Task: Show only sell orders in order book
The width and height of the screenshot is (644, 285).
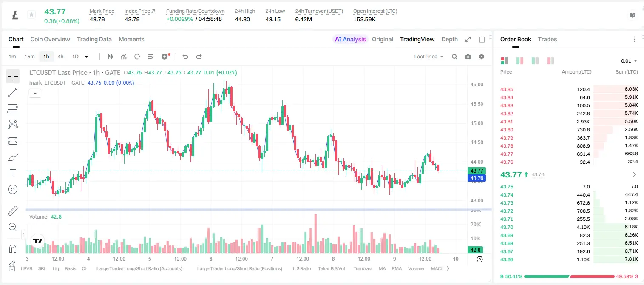Action: (x=550, y=61)
